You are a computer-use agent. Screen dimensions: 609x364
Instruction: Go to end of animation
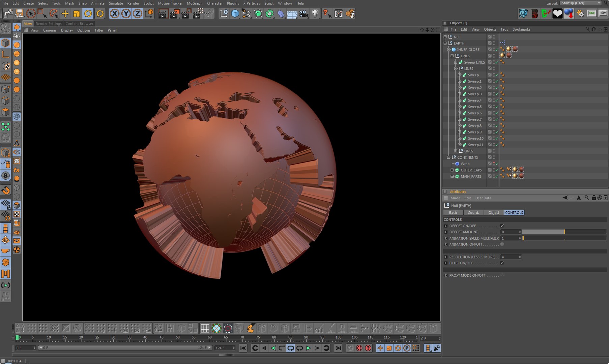tap(338, 348)
